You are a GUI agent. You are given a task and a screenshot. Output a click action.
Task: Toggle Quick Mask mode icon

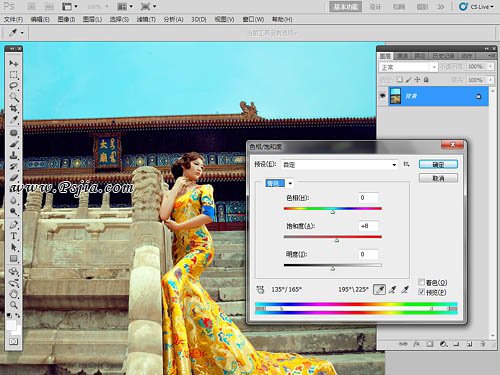point(14,341)
